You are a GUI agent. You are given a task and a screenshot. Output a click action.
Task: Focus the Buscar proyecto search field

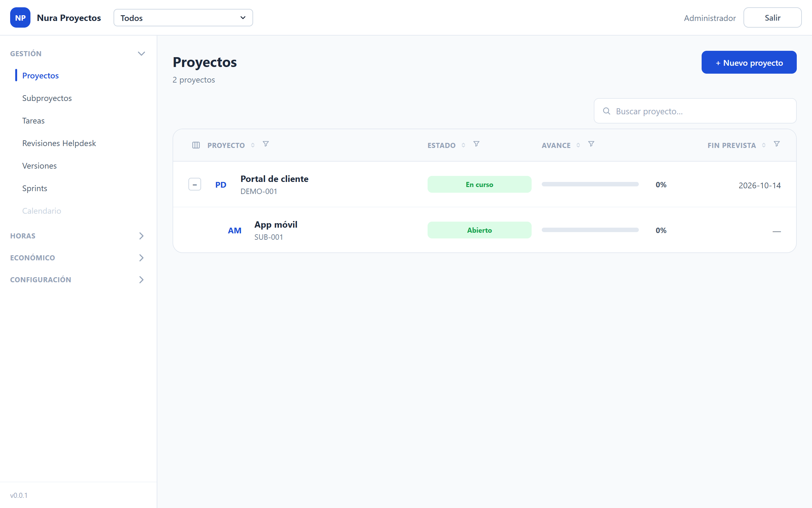coord(695,111)
